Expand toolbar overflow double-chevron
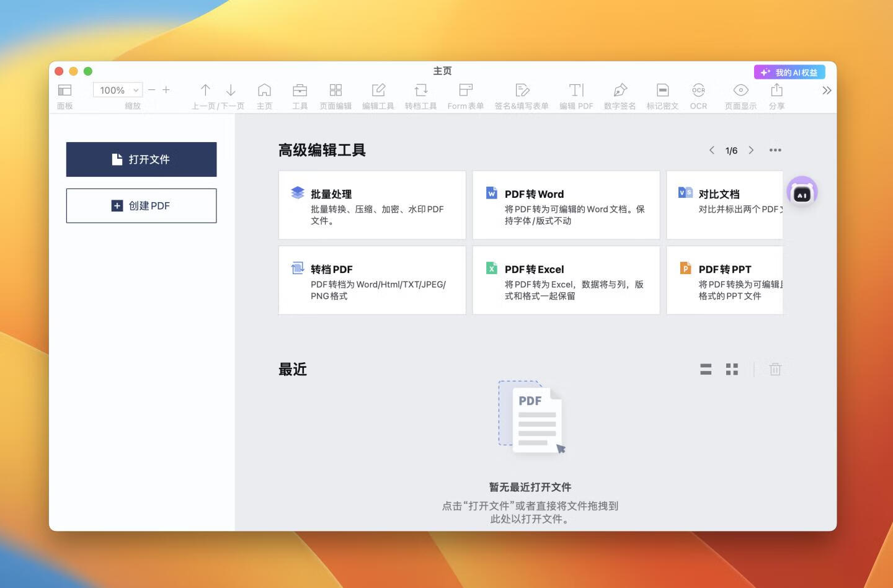Image resolution: width=893 pixels, height=588 pixels. (x=827, y=91)
